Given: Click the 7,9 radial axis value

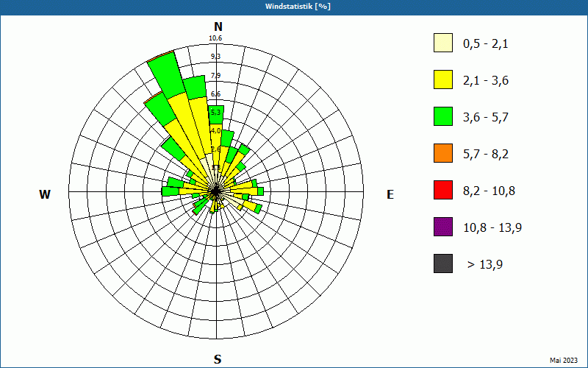Looking at the screenshot, I should click(x=215, y=76).
